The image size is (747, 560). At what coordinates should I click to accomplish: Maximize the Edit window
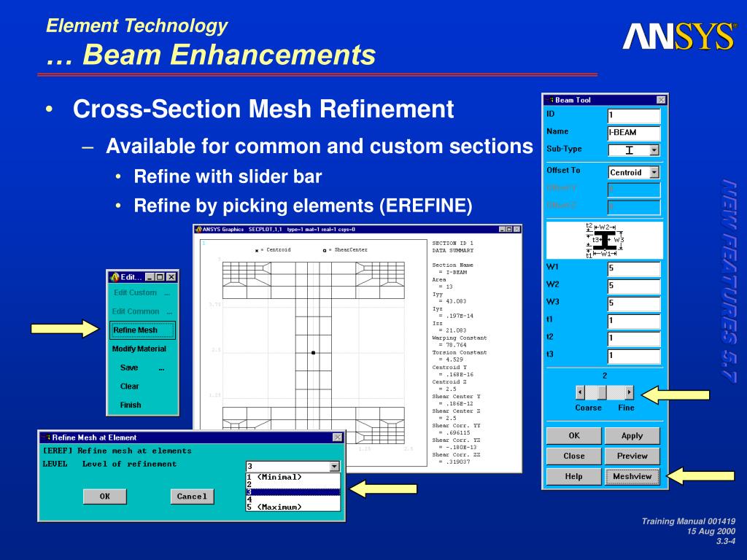pyautogui.click(x=160, y=277)
